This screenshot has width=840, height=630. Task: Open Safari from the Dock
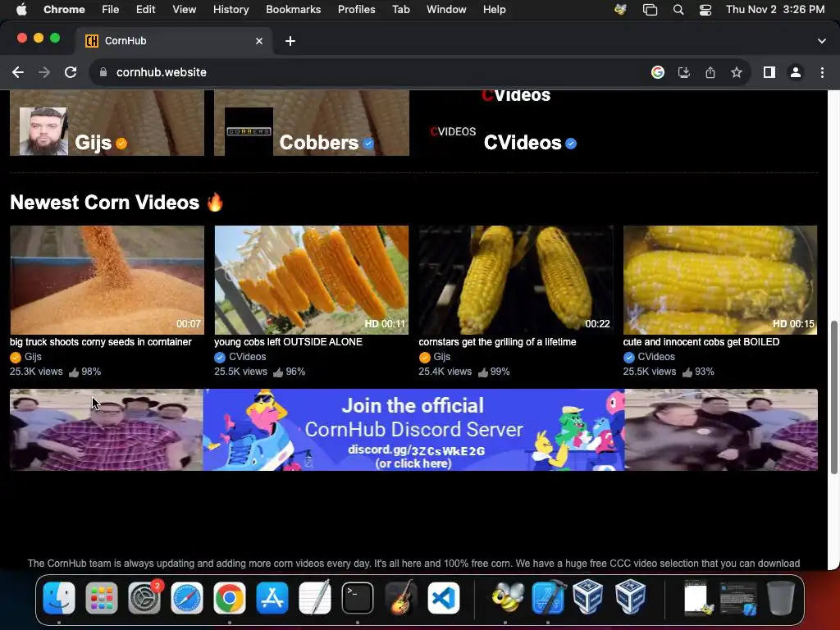[187, 598]
